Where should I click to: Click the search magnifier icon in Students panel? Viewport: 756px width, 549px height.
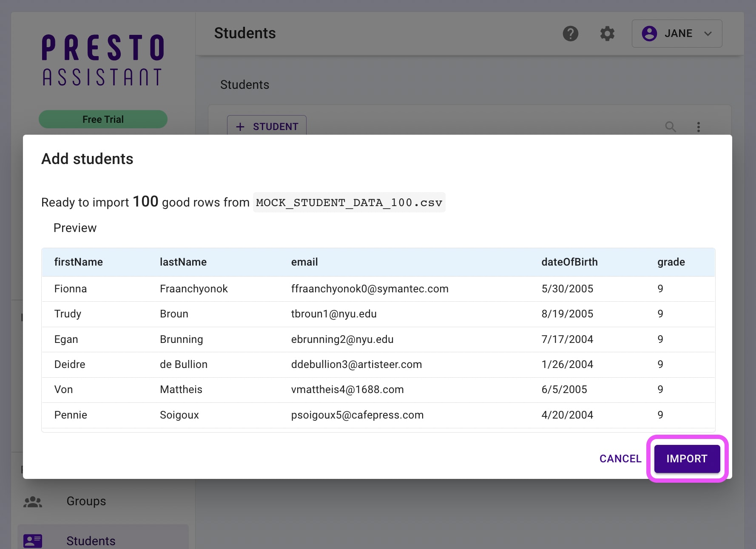[x=671, y=127]
